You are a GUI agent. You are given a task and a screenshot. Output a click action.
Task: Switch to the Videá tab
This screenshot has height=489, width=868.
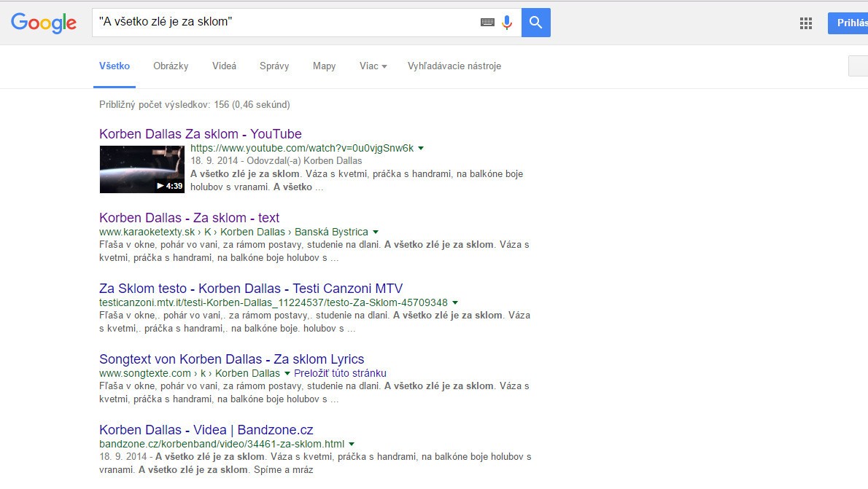coord(224,66)
